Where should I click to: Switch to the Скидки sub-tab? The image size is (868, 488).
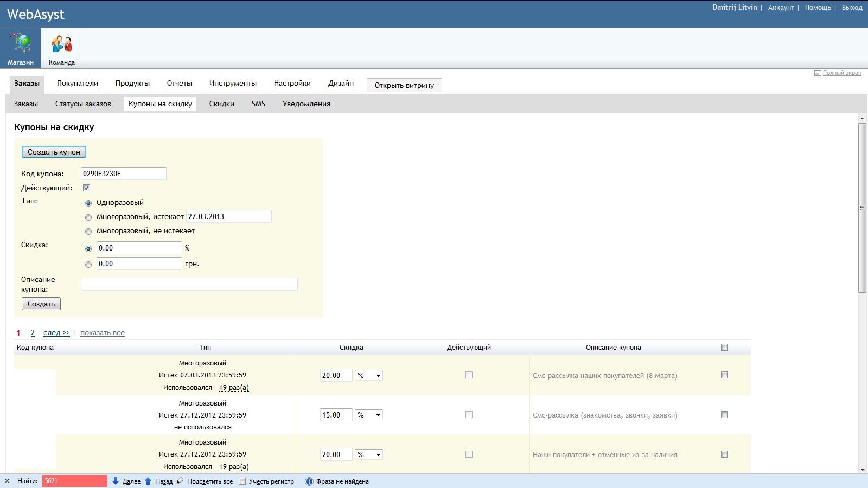222,104
